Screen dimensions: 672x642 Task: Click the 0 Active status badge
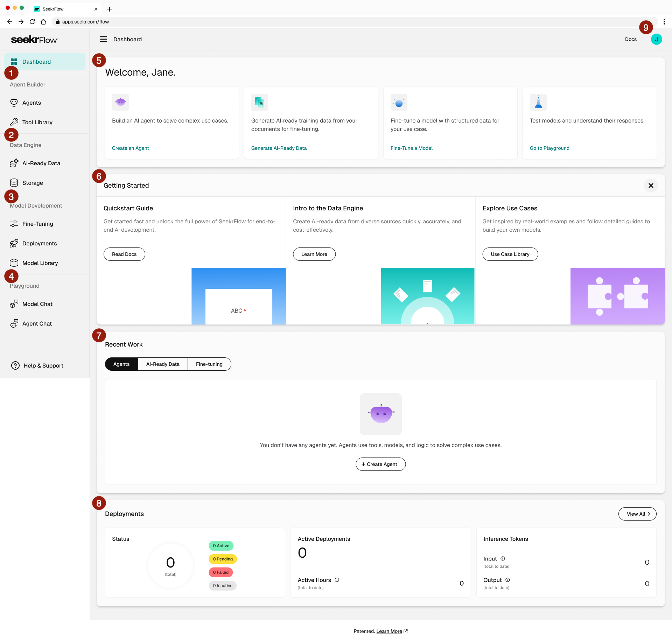(x=221, y=545)
